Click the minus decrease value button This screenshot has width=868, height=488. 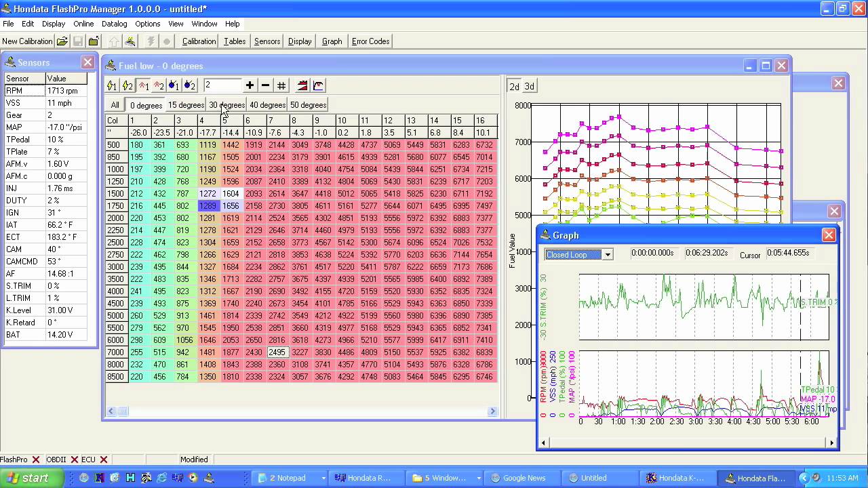click(x=265, y=85)
